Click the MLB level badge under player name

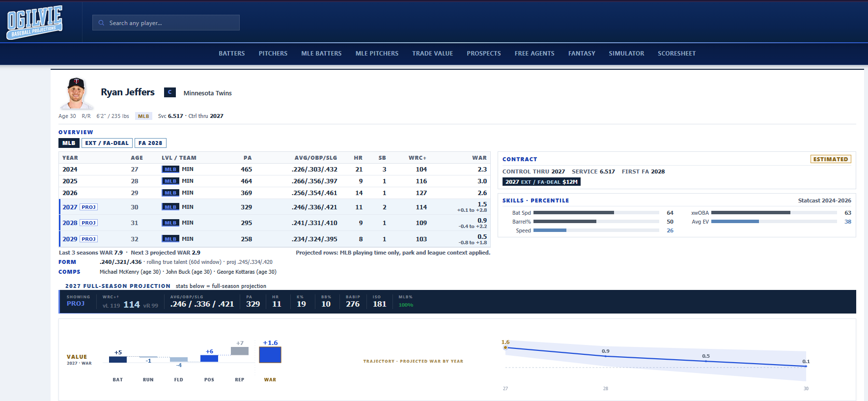(143, 116)
